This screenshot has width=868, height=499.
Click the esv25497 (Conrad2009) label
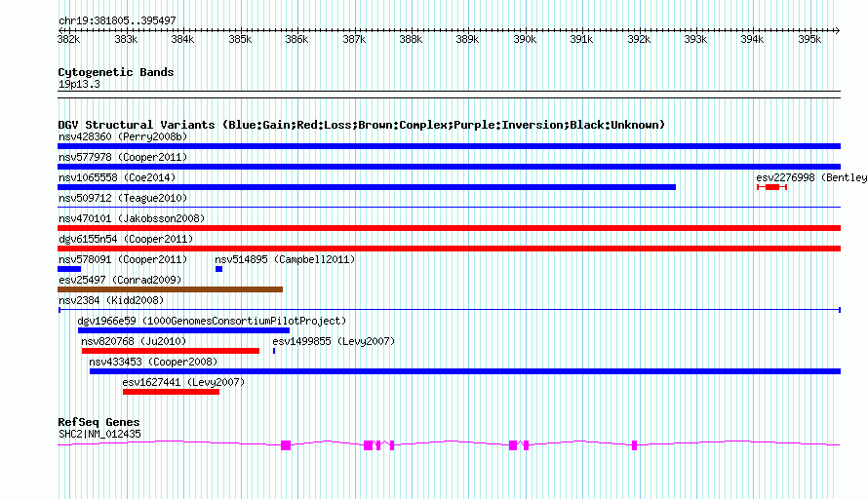tap(120, 280)
